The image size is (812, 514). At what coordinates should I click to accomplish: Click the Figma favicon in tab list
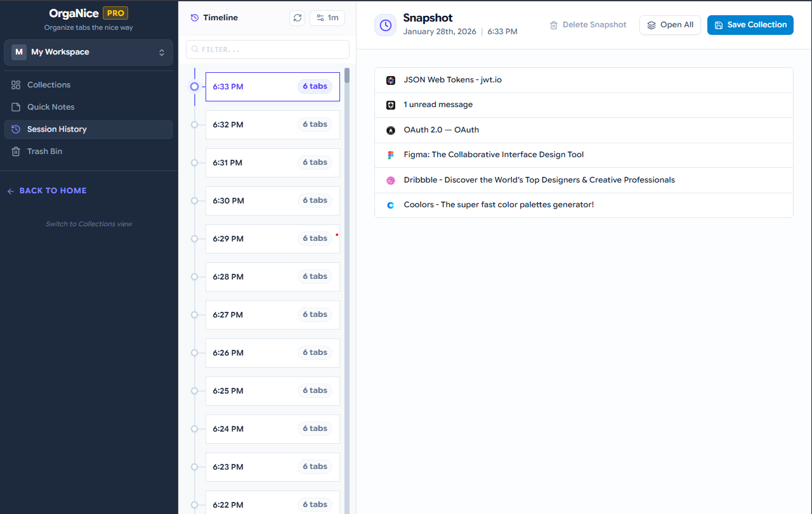[390, 155]
